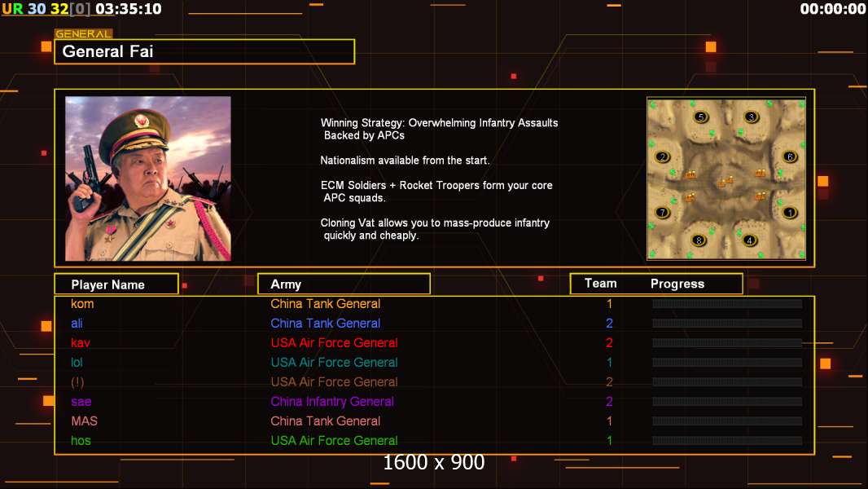Click lol's USA Air Force General army
The width and height of the screenshot is (868, 489).
[335, 362]
